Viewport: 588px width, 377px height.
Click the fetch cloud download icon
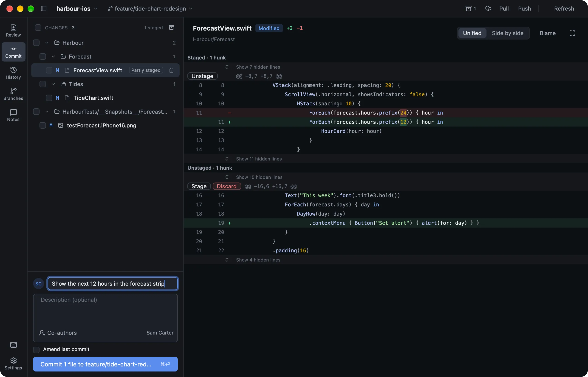(x=488, y=8)
